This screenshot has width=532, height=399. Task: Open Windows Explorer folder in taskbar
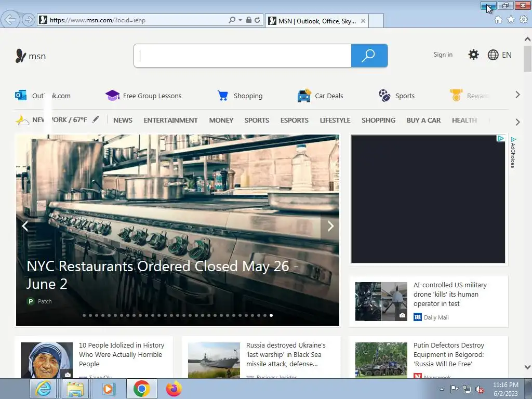[75, 389]
